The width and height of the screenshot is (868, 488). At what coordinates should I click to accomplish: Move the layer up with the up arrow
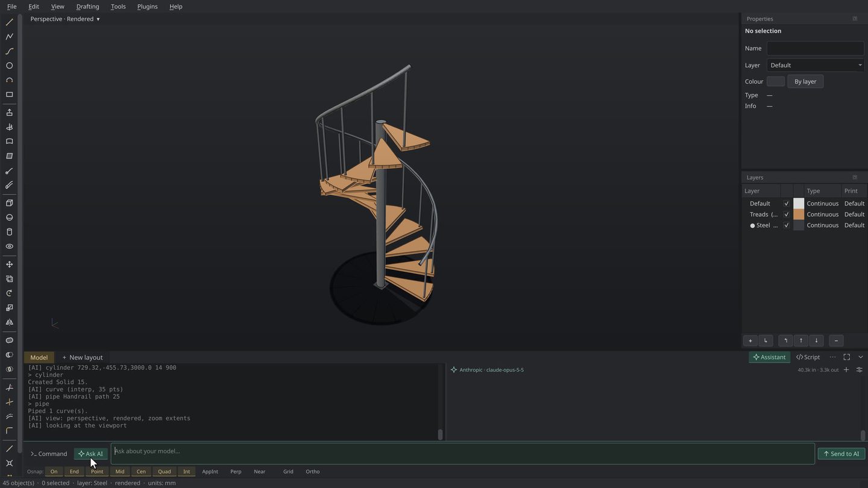pos(800,340)
